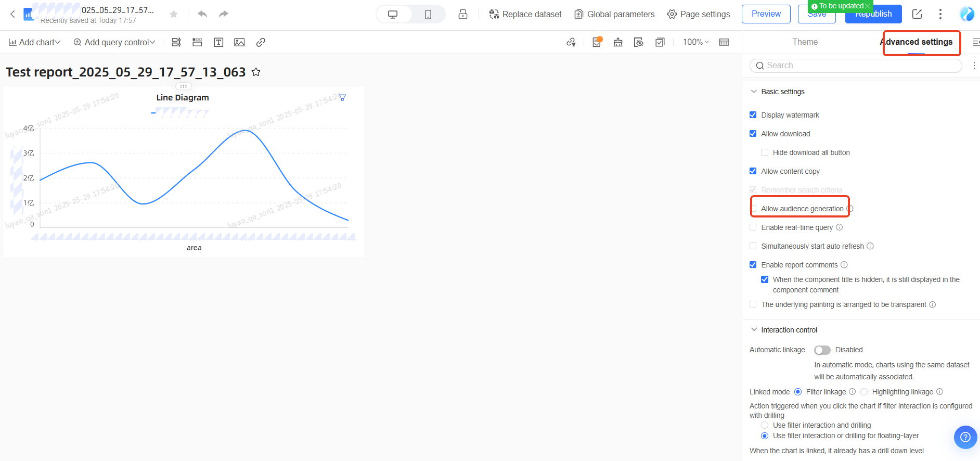This screenshot has width=980, height=461.
Task: Open the Add chart dropdown
Action: (x=34, y=42)
